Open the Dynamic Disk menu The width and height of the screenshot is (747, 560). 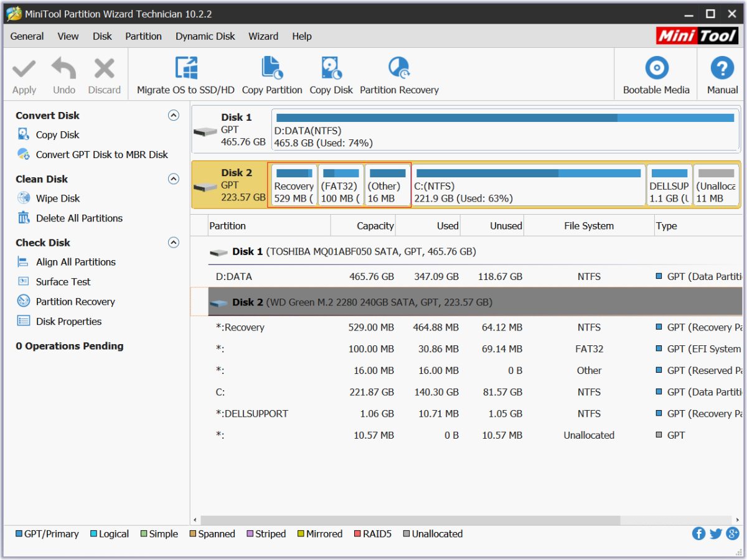[x=205, y=36]
